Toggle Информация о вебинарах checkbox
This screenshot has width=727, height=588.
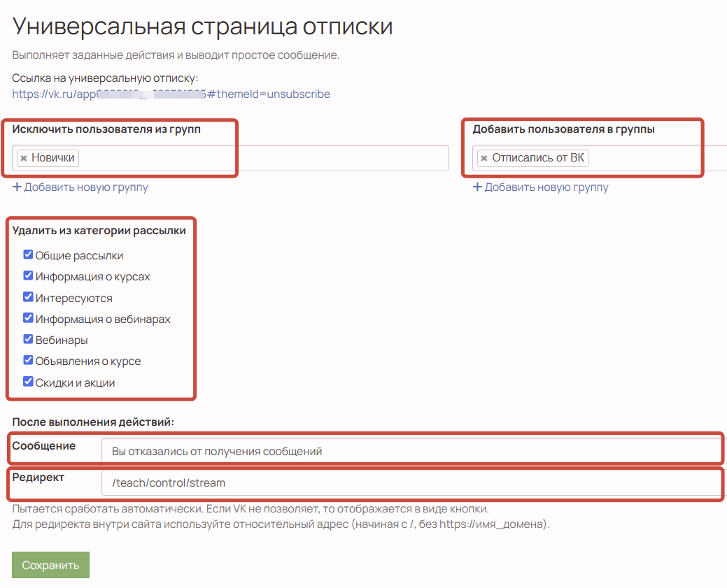[x=28, y=318]
